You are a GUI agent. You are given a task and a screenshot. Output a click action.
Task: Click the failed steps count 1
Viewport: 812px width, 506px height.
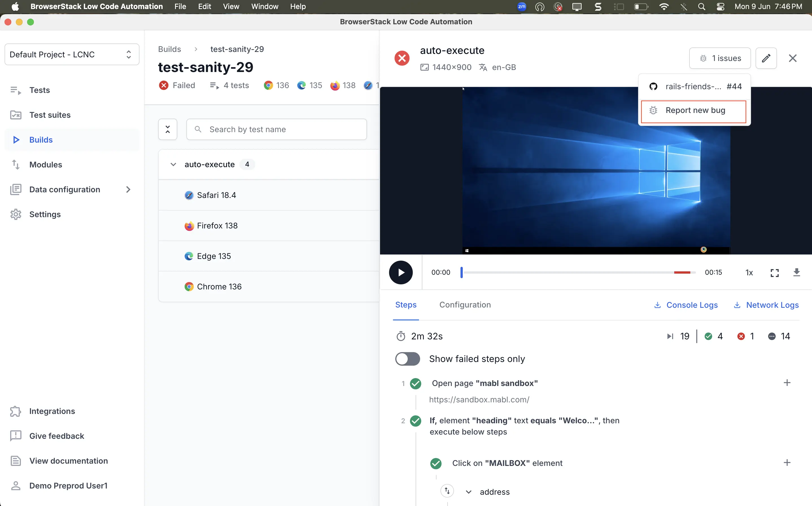[x=746, y=336]
